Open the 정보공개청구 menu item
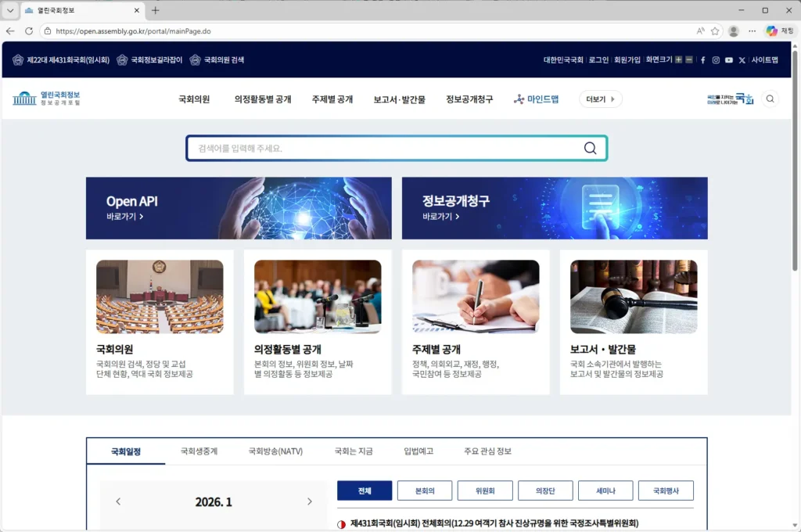This screenshot has width=801, height=532. click(468, 99)
